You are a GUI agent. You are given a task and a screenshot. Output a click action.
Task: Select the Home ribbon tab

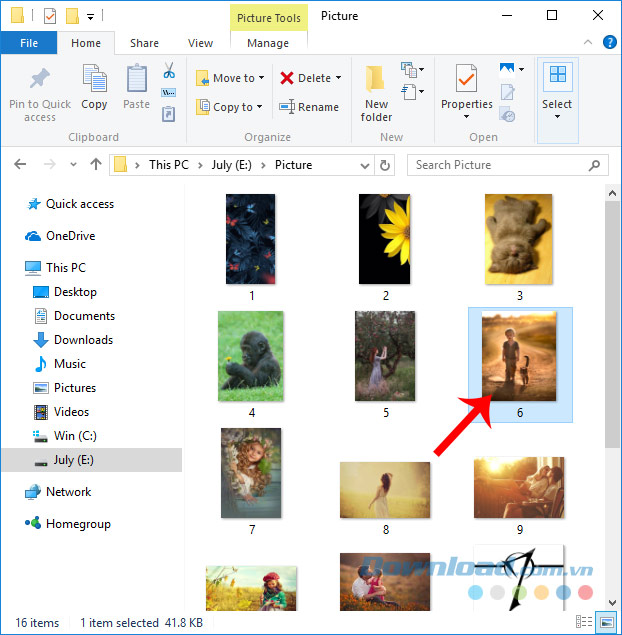click(x=86, y=43)
